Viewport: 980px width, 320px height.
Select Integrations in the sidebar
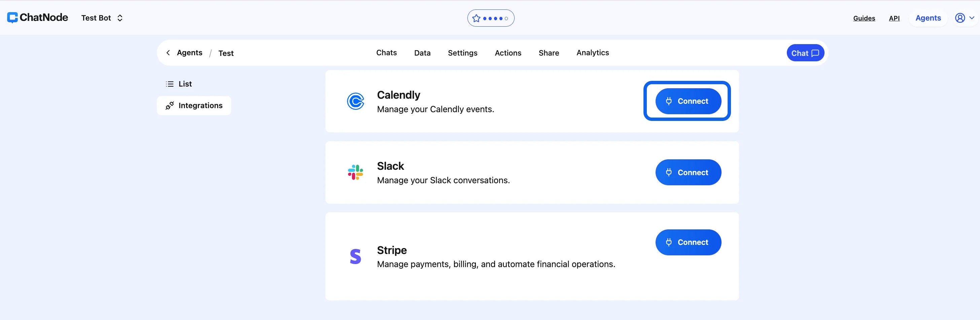click(x=194, y=105)
